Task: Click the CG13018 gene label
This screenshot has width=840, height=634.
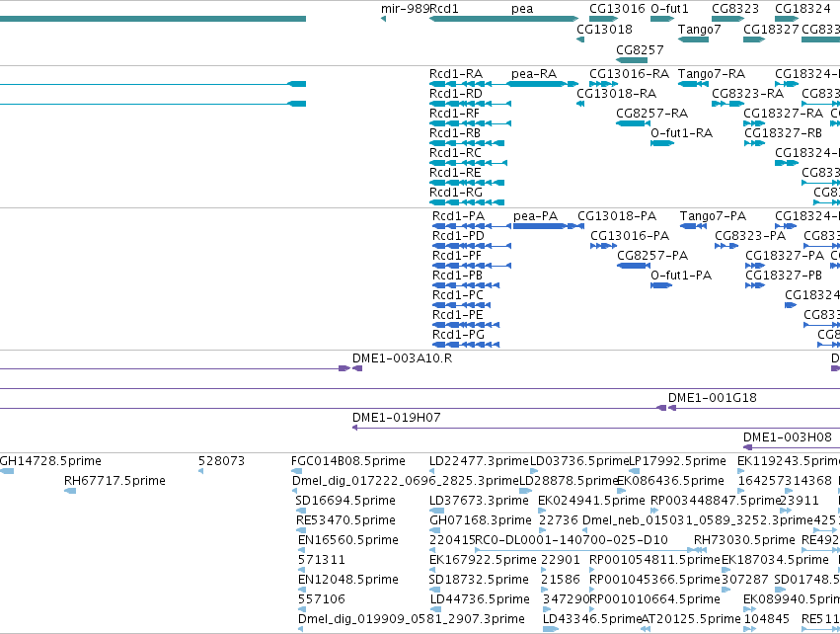Action: [604, 29]
